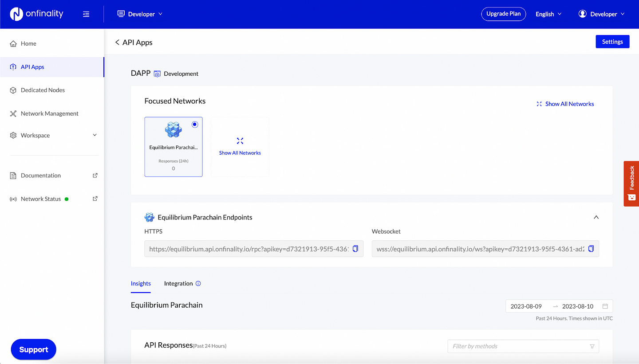Click the end date 2023-08-10
The image size is (639, 364).
click(578, 306)
